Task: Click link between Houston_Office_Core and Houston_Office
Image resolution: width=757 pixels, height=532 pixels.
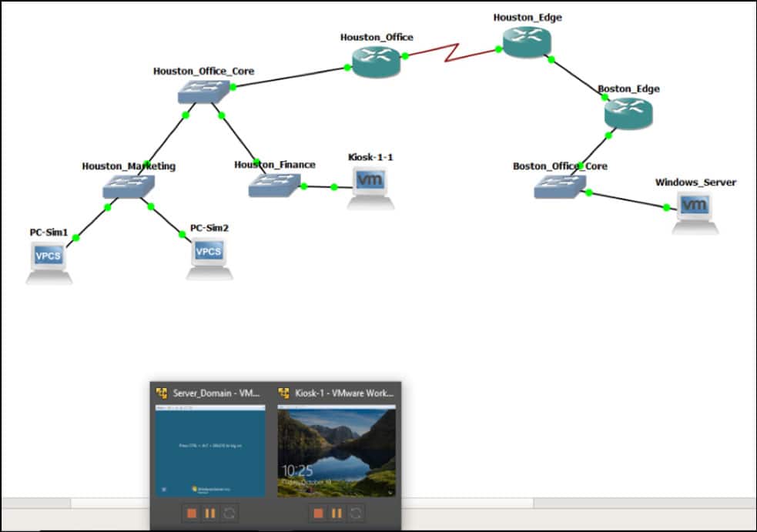Action: pyautogui.click(x=290, y=78)
